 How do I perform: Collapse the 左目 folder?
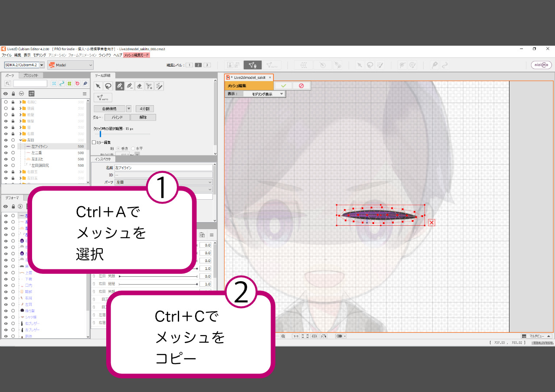[20, 140]
